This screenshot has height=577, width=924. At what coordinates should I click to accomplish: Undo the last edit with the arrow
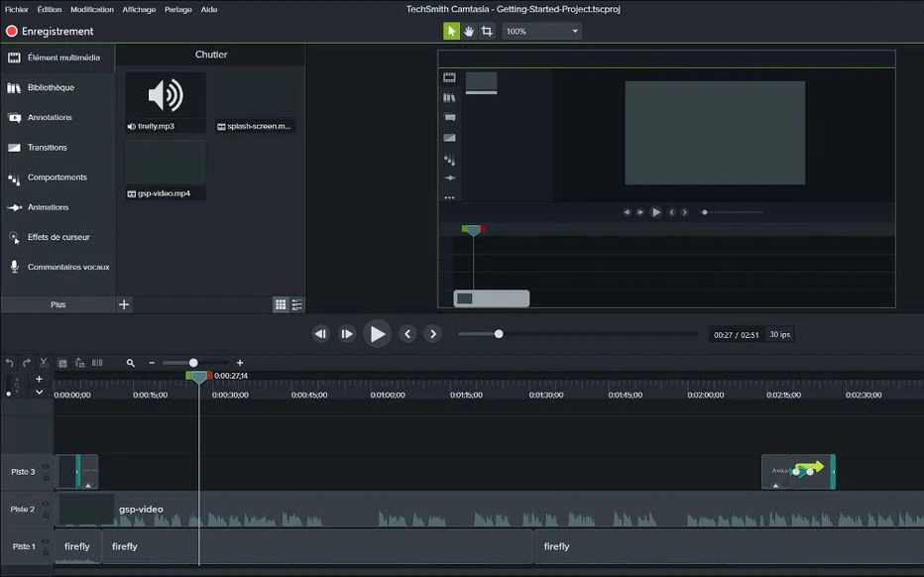coord(10,363)
